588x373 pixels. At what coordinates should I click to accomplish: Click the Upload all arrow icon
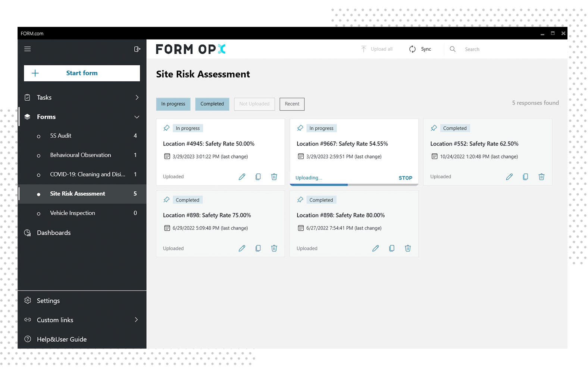[364, 49]
